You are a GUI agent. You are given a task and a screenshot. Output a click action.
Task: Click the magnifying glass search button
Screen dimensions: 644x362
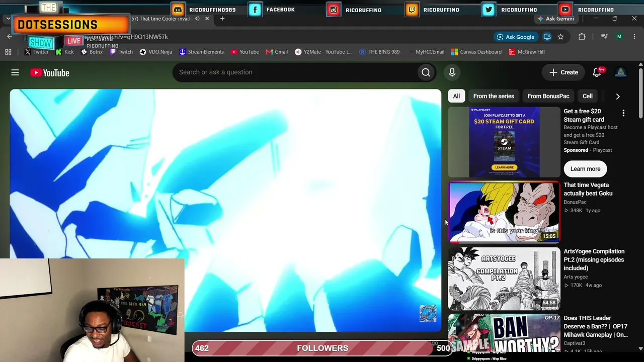(426, 72)
